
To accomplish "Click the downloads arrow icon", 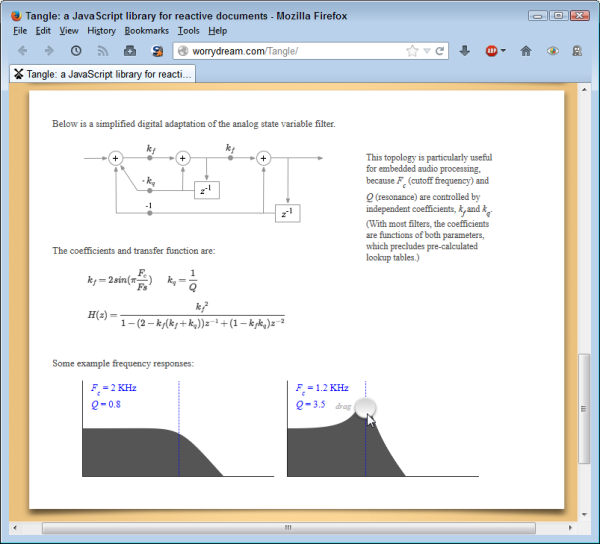I will (x=465, y=50).
